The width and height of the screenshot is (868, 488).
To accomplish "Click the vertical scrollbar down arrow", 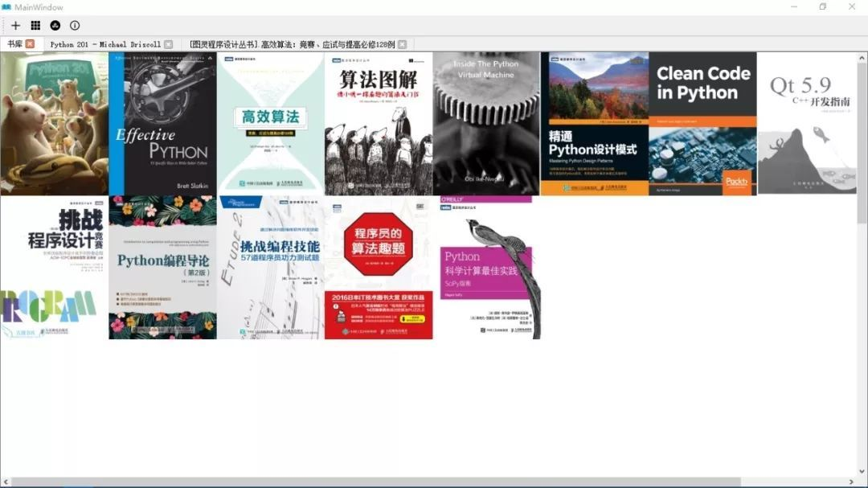I will click(862, 471).
